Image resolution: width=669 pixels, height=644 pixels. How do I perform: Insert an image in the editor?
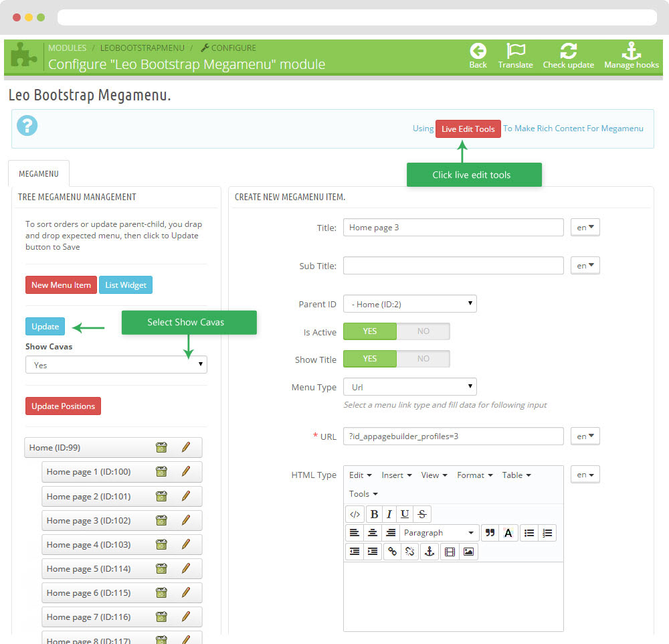[x=468, y=552]
